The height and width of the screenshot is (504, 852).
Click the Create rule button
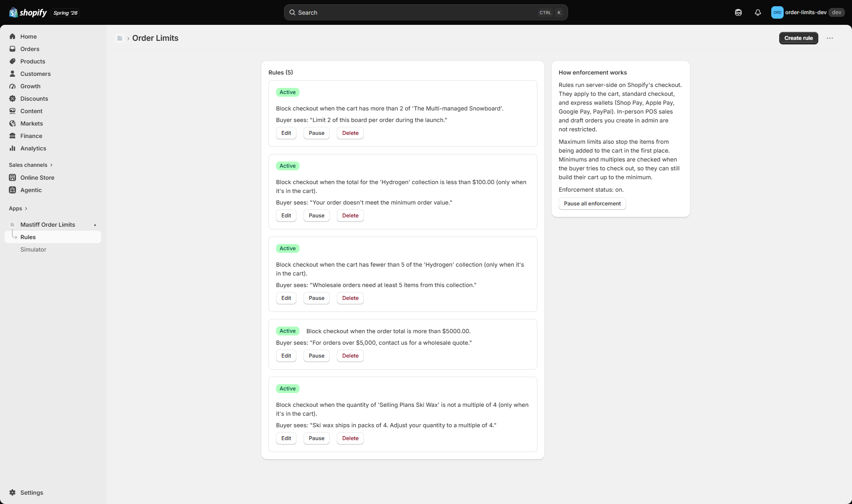(x=798, y=38)
